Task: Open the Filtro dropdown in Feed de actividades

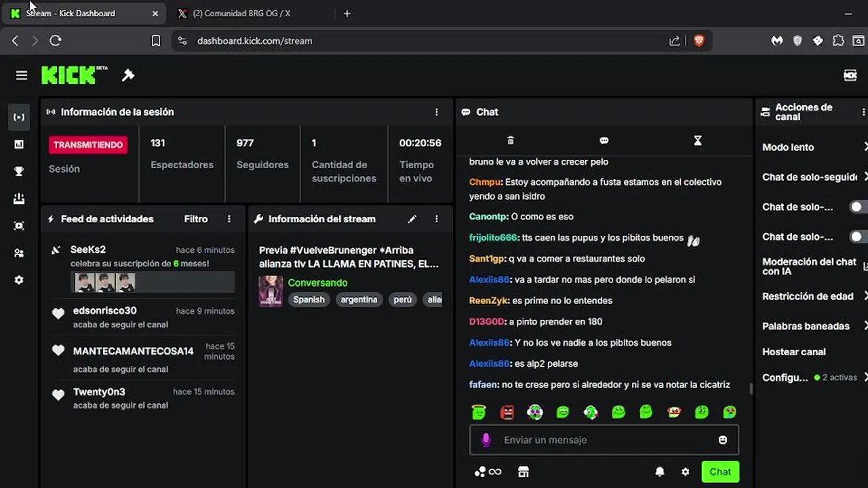Action: point(196,219)
